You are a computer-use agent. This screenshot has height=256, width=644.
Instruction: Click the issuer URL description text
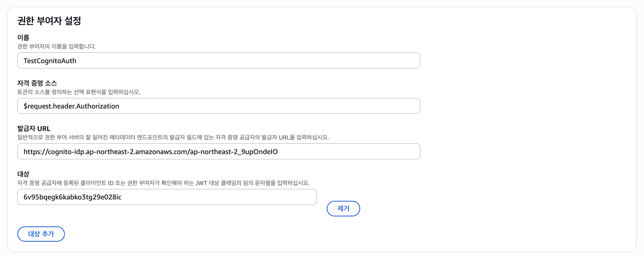click(x=173, y=137)
